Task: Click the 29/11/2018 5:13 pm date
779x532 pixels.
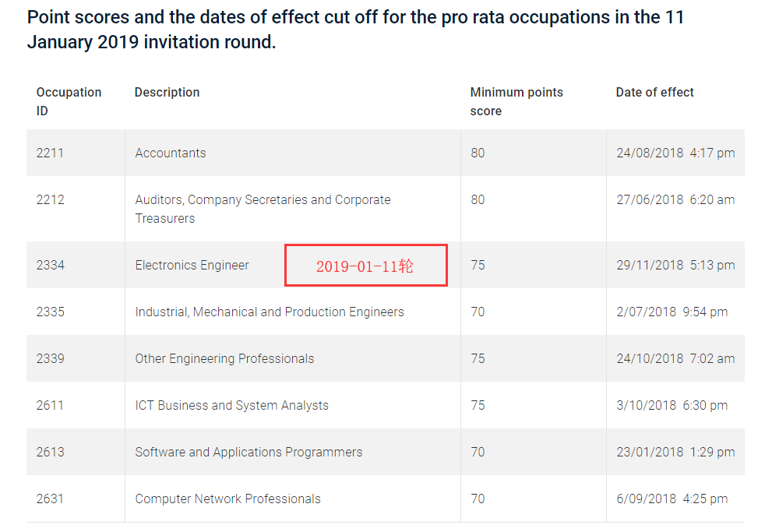Action: 675,265
